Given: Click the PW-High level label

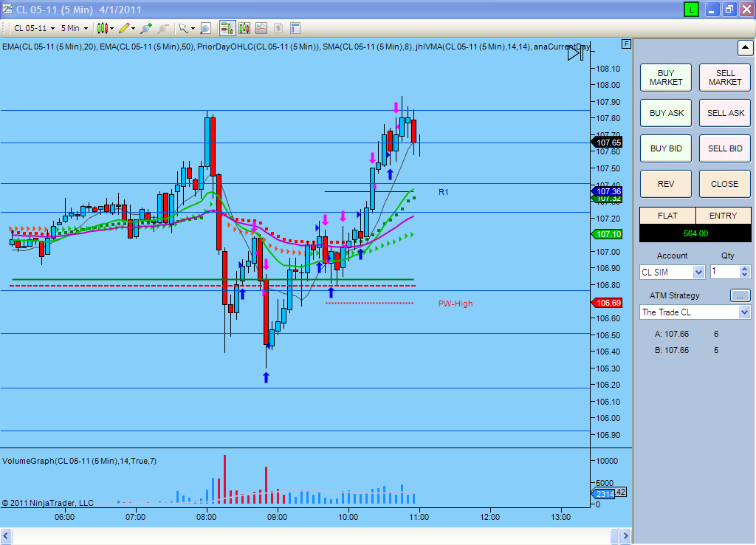Looking at the screenshot, I should click(x=455, y=304).
